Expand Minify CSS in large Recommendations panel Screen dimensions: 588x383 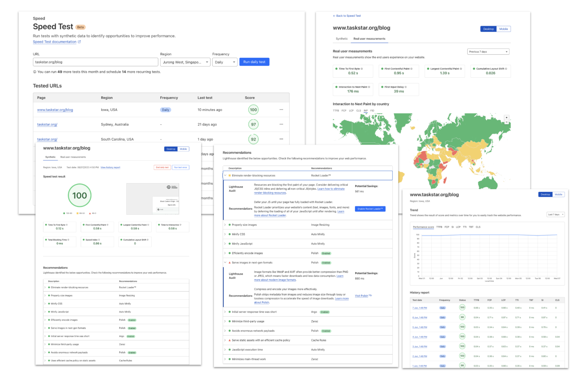225,234
